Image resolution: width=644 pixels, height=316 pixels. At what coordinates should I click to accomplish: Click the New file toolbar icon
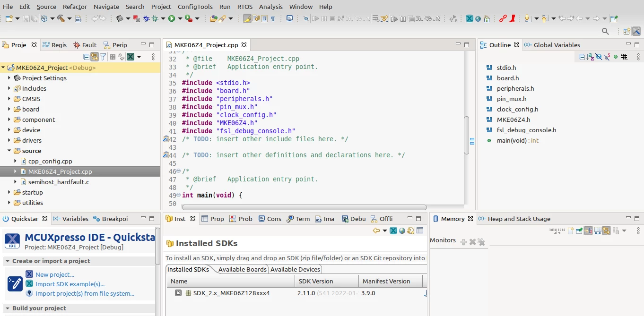click(9, 18)
